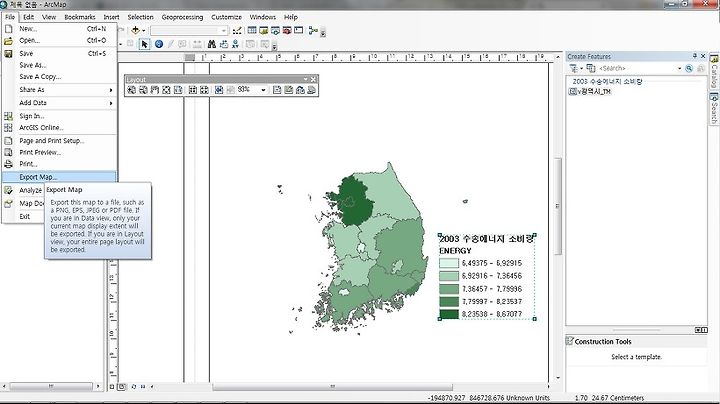Open the Bookmarks menu
The width and height of the screenshot is (720, 404).
(80, 17)
